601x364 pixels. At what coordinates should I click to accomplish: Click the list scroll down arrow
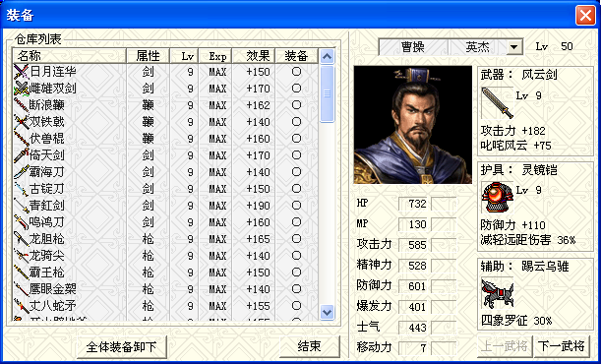click(327, 312)
